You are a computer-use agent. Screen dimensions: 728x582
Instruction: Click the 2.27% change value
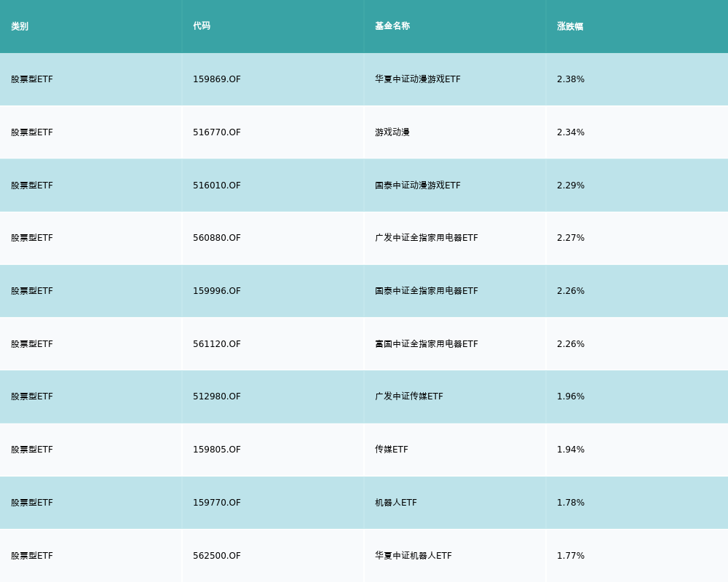point(571,238)
